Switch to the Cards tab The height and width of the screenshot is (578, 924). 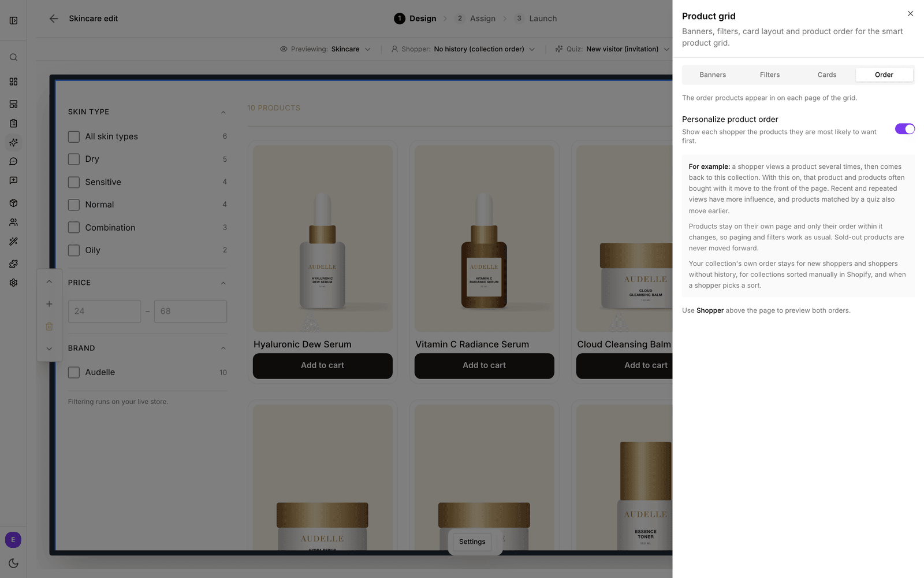[827, 75]
